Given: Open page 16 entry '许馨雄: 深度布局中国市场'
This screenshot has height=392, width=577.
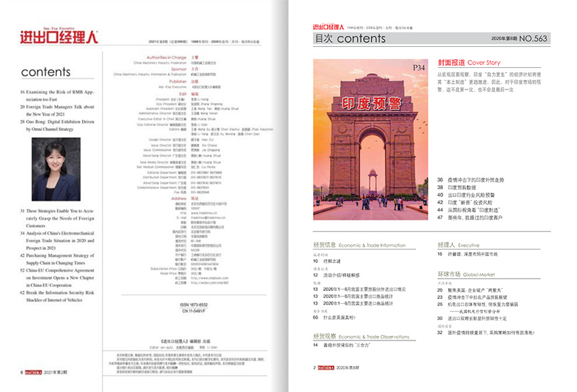Looking at the screenshot, I should point(467,254).
